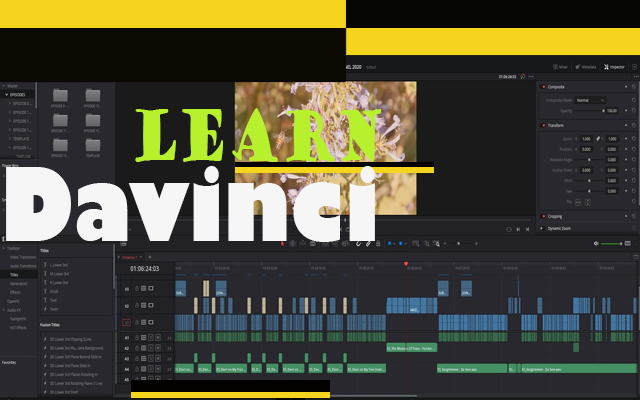Open the Mixer panel

[x=560, y=67]
